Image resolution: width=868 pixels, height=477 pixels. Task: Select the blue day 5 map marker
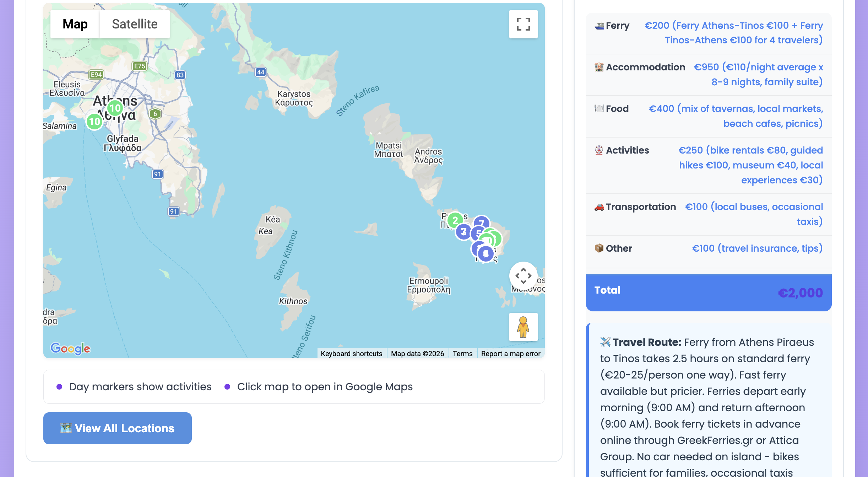pos(478,233)
